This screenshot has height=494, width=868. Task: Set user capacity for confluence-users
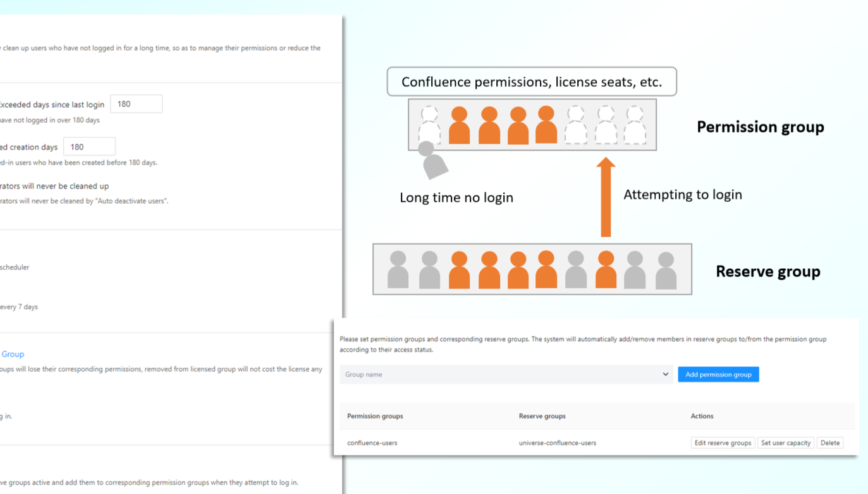[x=786, y=443]
